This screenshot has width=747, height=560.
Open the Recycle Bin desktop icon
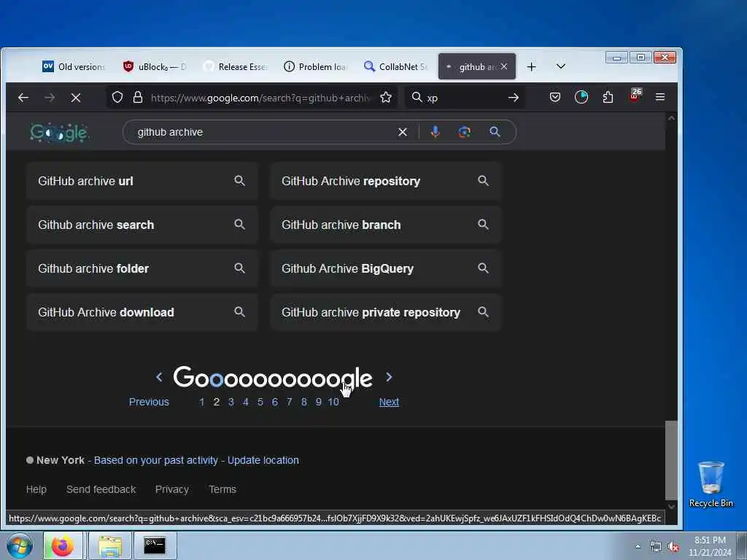point(711,484)
